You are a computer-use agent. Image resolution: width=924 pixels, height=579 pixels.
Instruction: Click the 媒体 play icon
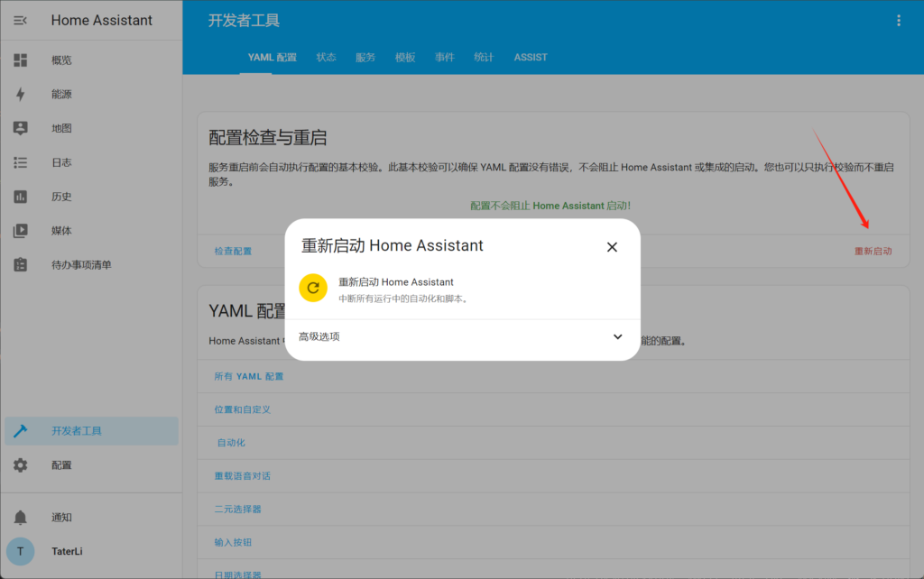click(21, 231)
